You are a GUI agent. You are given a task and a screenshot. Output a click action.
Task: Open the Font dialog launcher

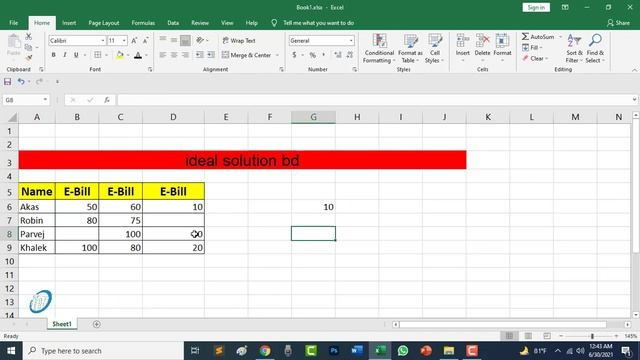(150, 69)
